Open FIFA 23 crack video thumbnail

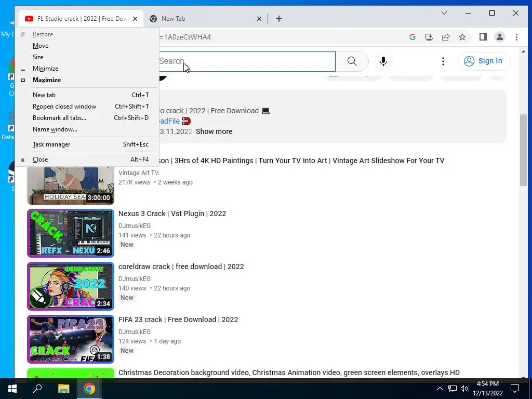pyautogui.click(x=71, y=339)
